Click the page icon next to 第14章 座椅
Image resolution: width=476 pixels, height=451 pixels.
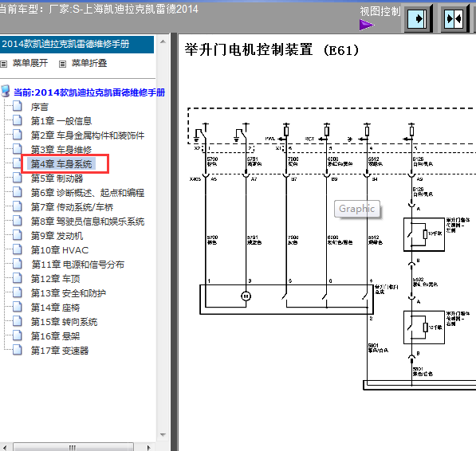coord(18,307)
